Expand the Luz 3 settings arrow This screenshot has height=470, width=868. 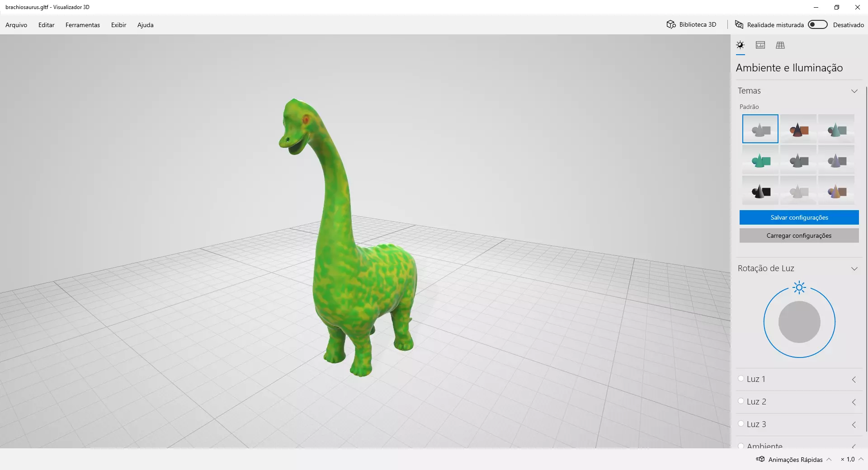click(854, 425)
